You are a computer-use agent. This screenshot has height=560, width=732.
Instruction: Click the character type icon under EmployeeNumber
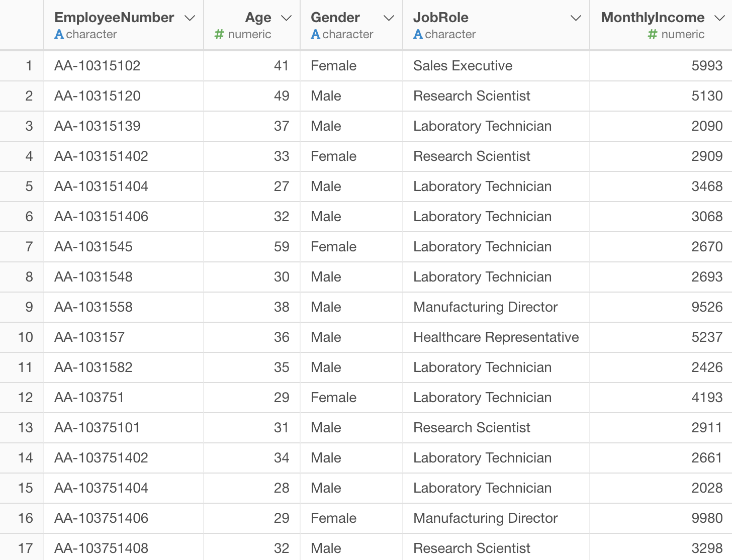point(59,34)
